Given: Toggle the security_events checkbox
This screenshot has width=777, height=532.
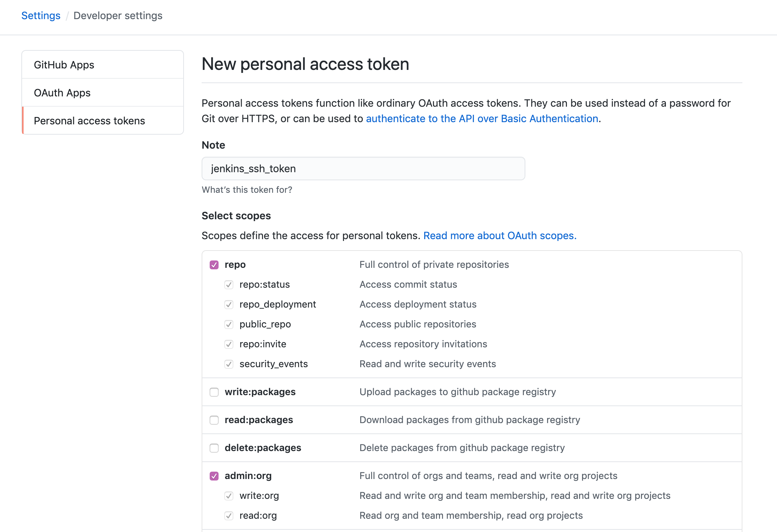Looking at the screenshot, I should tap(229, 364).
